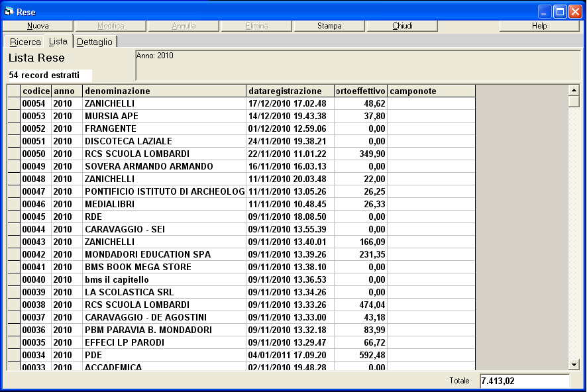
Task: Click date 04/01/2011 17.09.20
Action: point(290,356)
